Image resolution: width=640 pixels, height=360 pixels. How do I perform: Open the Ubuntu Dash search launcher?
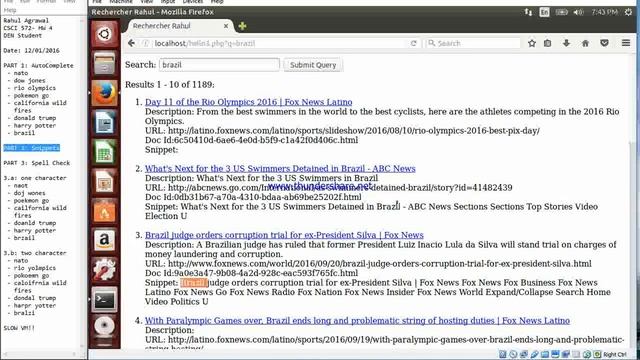click(104, 33)
